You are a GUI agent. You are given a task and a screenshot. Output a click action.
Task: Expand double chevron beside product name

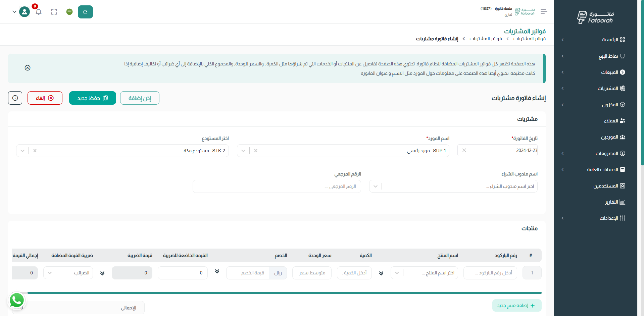[381, 273]
